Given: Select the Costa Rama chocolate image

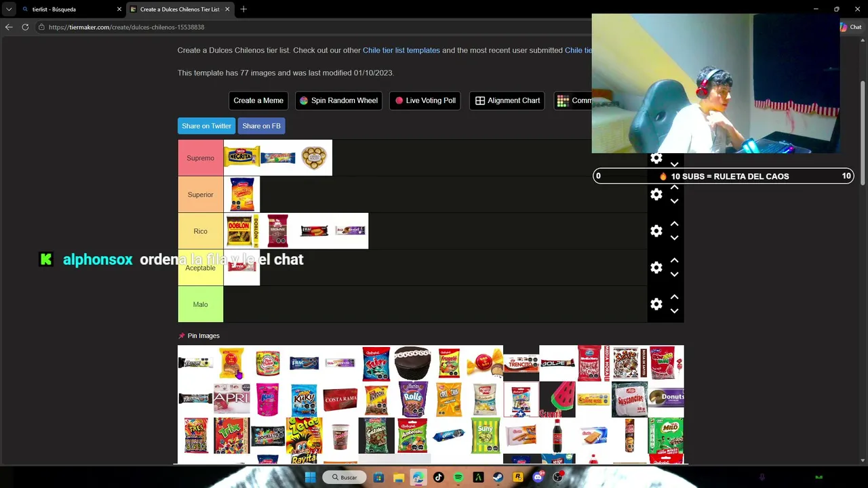Looking at the screenshot, I should click(x=340, y=399).
